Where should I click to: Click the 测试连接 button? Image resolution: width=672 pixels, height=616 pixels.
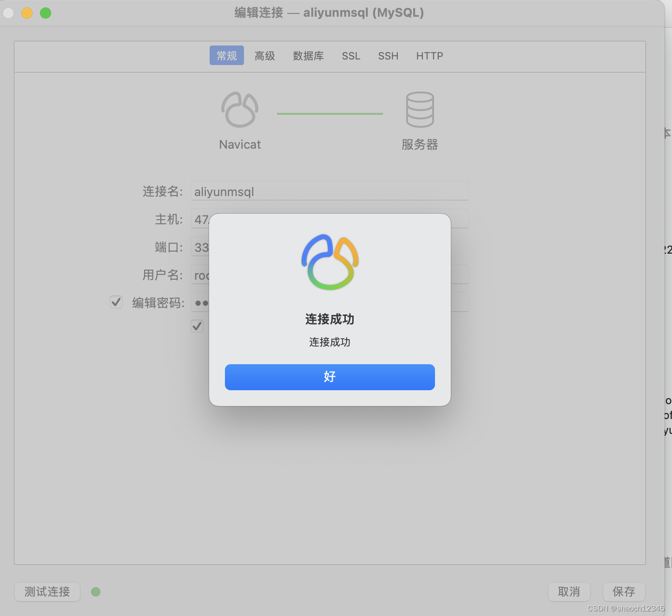tap(47, 592)
